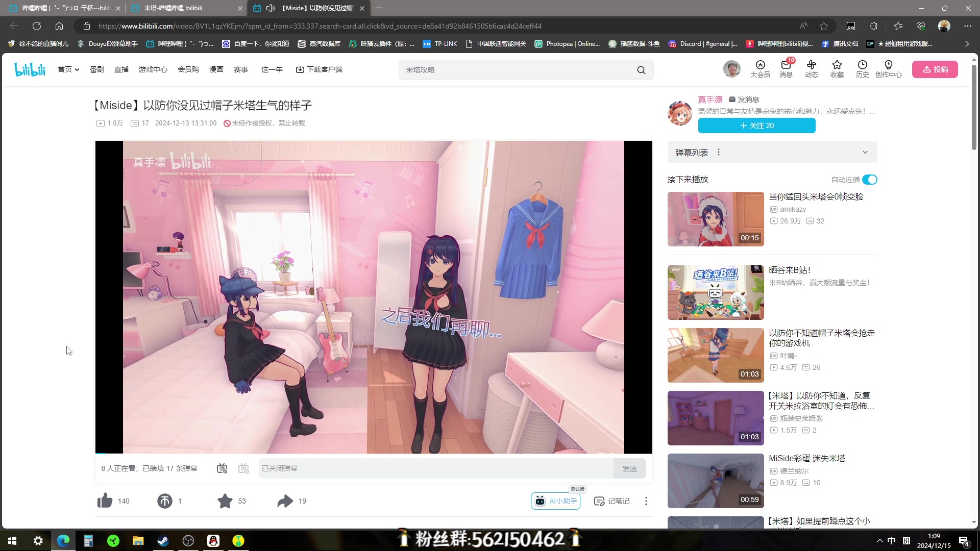Open File Explorer from the taskbar

pyautogui.click(x=138, y=541)
